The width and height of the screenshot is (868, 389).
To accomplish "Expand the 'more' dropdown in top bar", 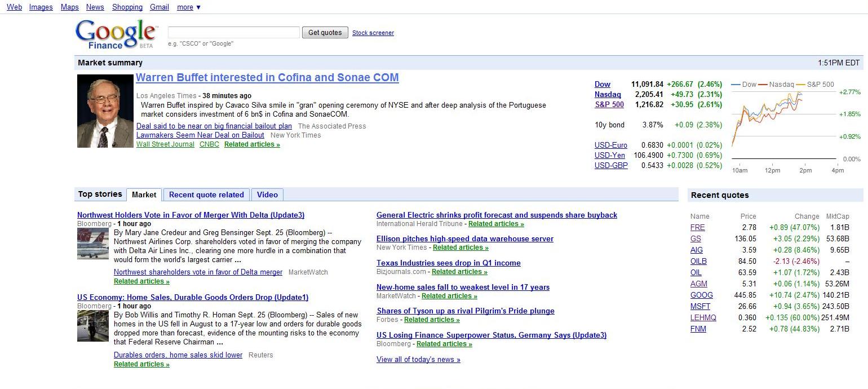I will pyautogui.click(x=189, y=7).
